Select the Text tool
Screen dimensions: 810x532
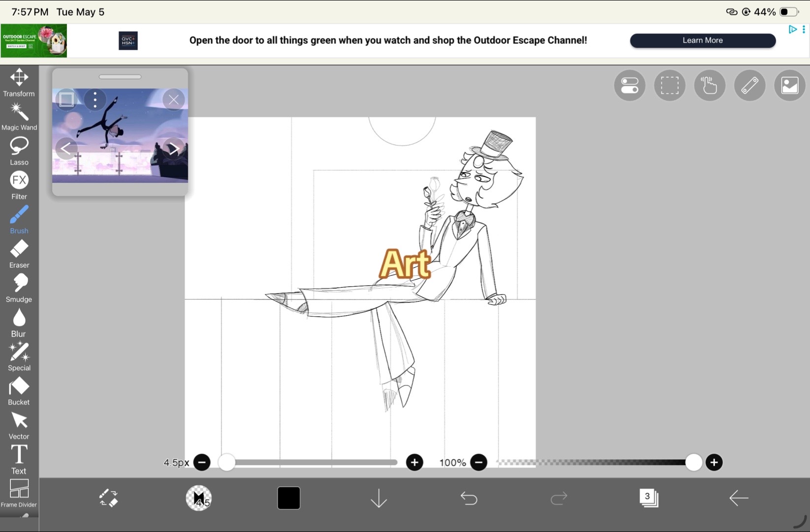coord(19,460)
